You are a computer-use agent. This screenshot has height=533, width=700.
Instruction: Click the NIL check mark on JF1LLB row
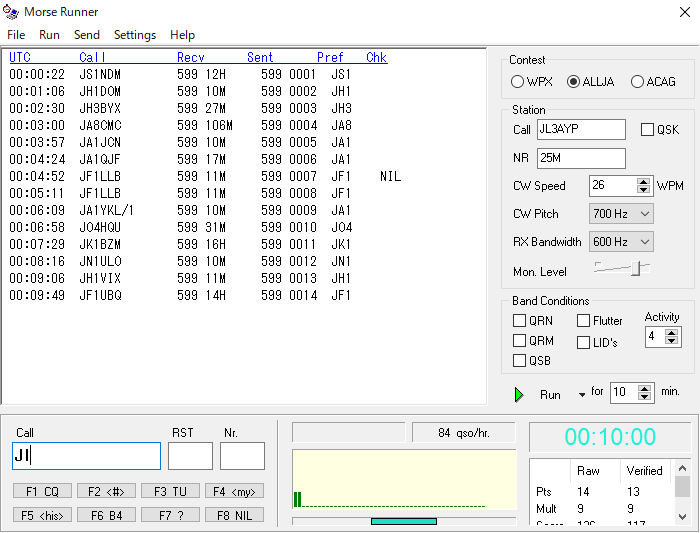pyautogui.click(x=391, y=176)
